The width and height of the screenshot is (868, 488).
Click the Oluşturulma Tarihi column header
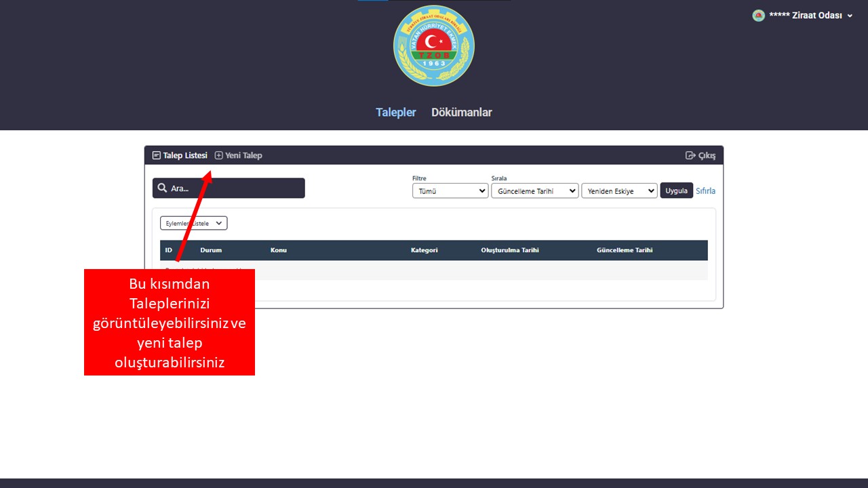(510, 250)
